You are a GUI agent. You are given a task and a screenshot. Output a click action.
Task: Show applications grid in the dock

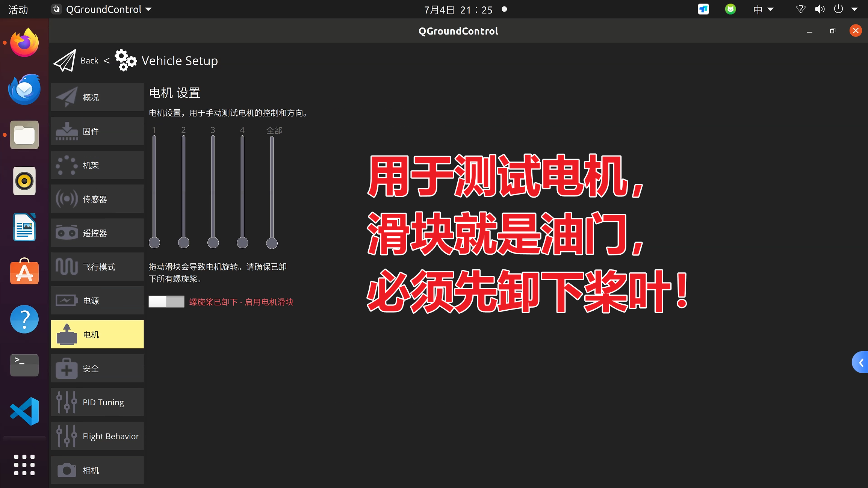point(24,465)
